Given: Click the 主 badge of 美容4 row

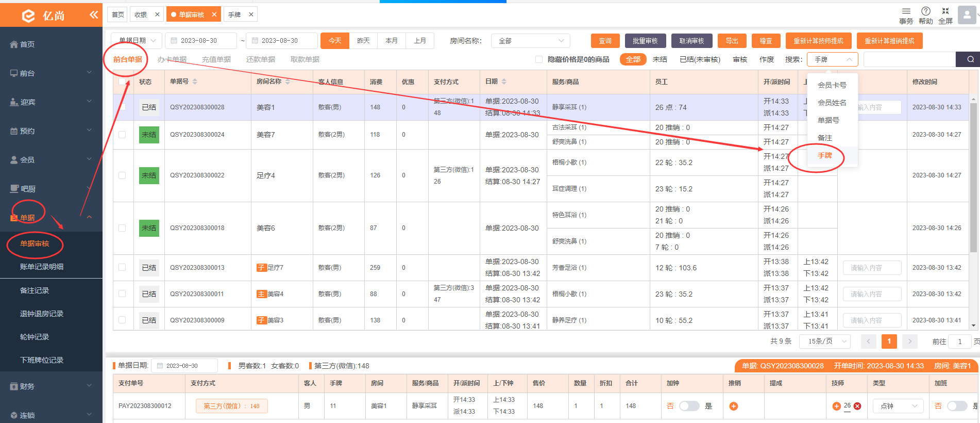Looking at the screenshot, I should tap(262, 294).
